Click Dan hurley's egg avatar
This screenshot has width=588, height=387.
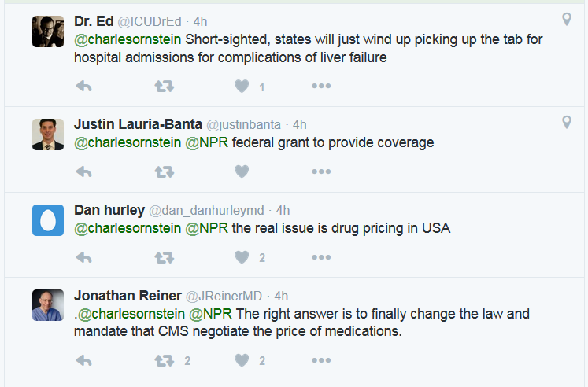pyautogui.click(x=47, y=219)
